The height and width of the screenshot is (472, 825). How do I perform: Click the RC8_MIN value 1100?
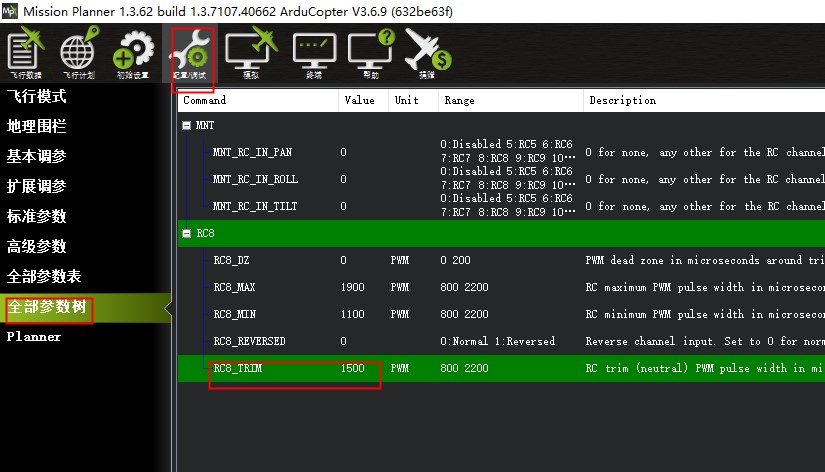[352, 314]
